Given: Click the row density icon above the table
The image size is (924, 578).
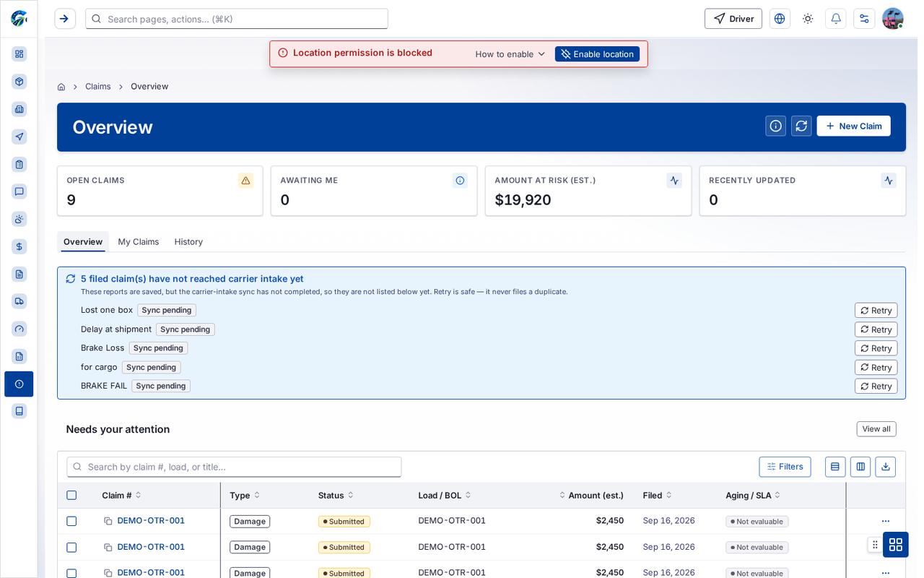Looking at the screenshot, I should pos(835,467).
